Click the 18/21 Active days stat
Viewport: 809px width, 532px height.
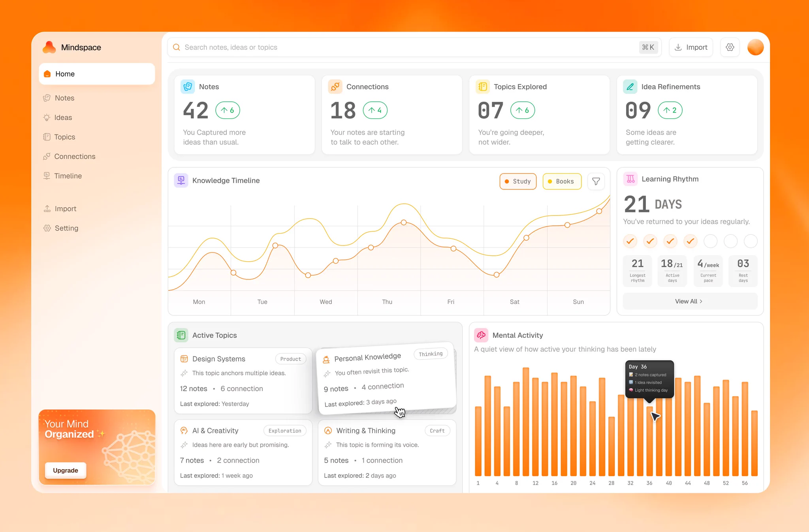[x=672, y=271]
